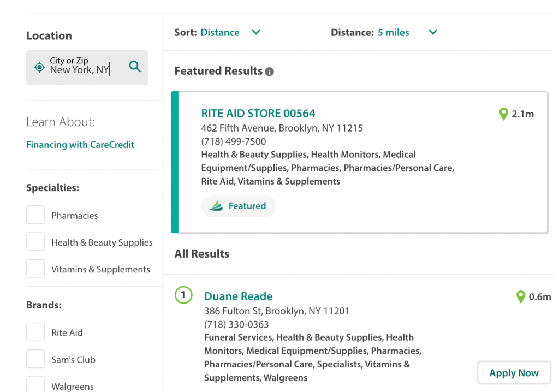Click the Apply Now button

pos(514,373)
